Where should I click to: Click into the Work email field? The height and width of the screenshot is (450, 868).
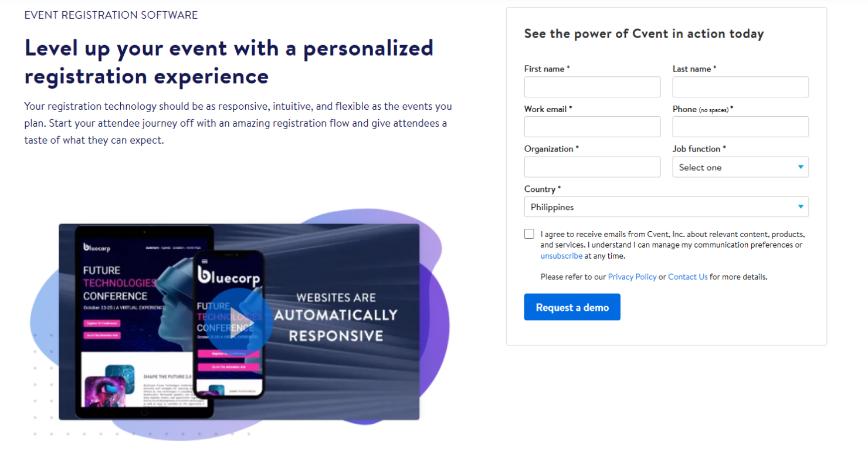pyautogui.click(x=592, y=127)
